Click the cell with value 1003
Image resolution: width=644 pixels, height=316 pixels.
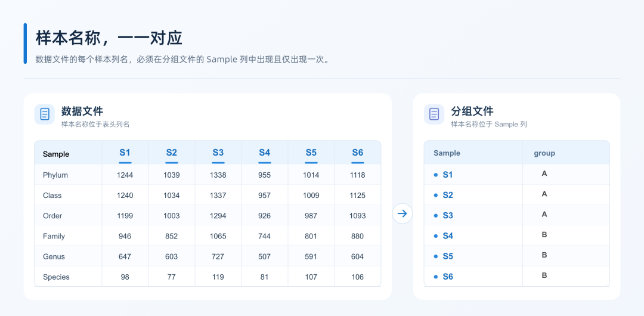[172, 216]
